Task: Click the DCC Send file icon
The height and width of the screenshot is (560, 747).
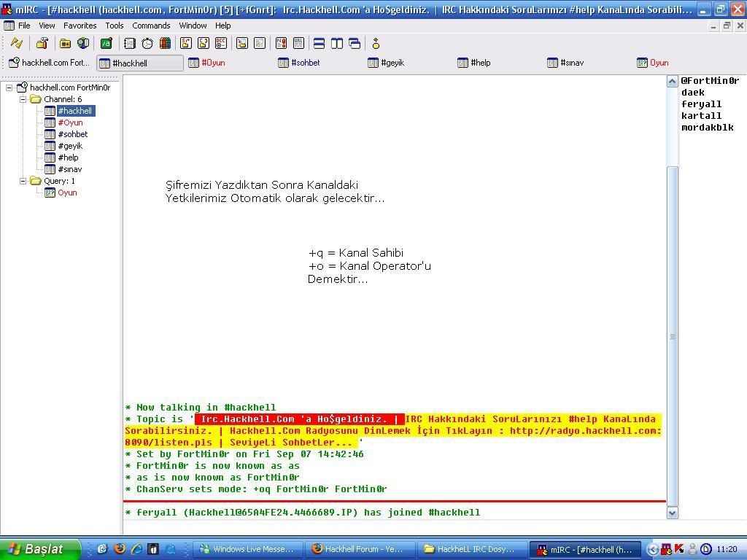Action: (186, 44)
